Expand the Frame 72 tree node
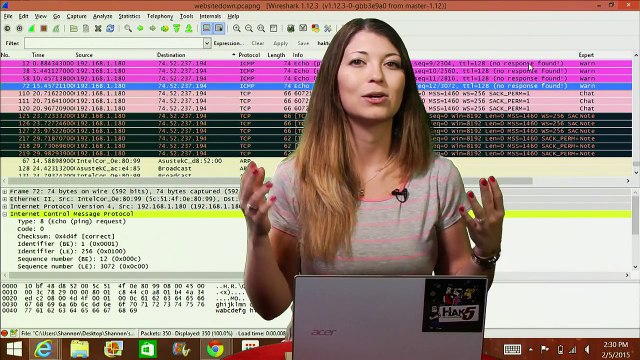 click(x=4, y=191)
